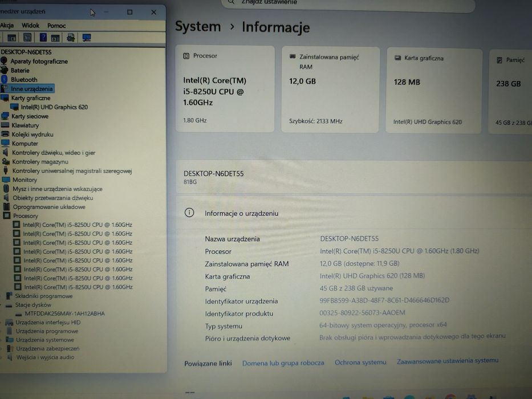Open Zaawansowane ustawienia systemu link
This screenshot has width=532, height=399.
[448, 361]
